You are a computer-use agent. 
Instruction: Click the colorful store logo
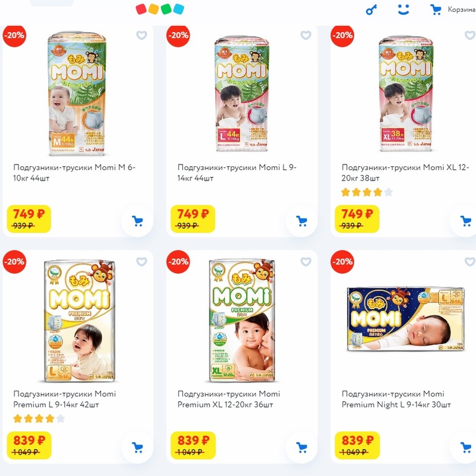point(160,9)
